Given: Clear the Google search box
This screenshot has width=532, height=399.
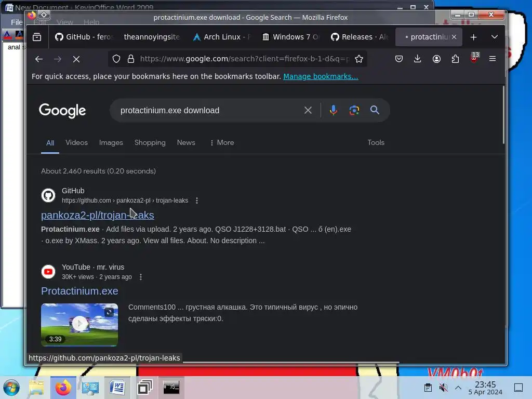Looking at the screenshot, I should (x=308, y=110).
